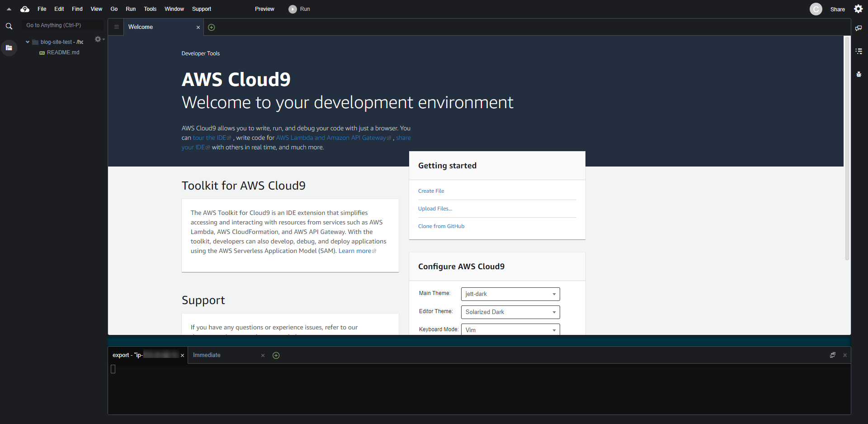
Task: Click the Clone from GitHub link
Action: [441, 226]
